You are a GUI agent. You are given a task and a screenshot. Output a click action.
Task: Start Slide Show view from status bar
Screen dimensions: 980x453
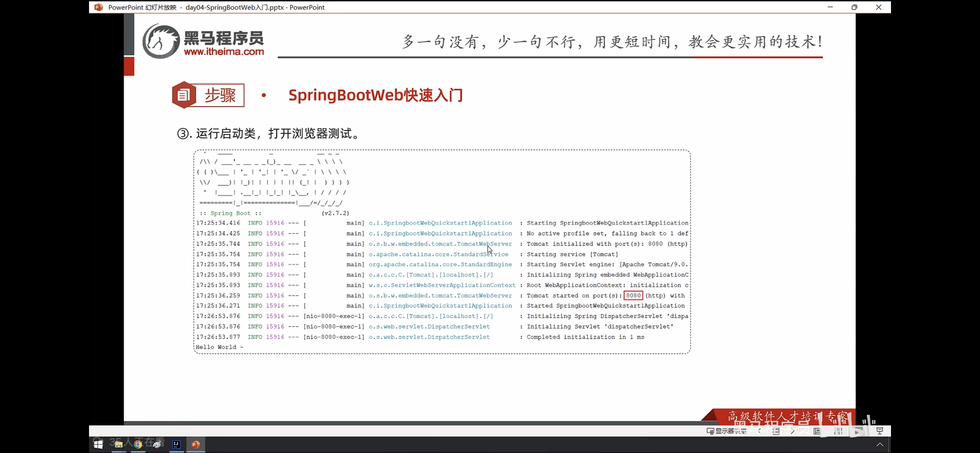(x=880, y=431)
